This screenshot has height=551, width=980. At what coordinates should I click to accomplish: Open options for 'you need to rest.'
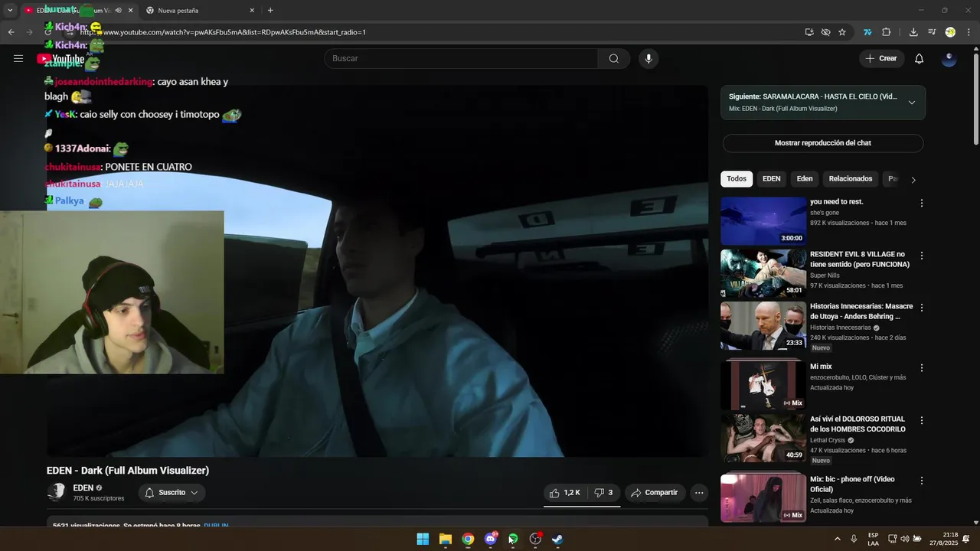922,204
